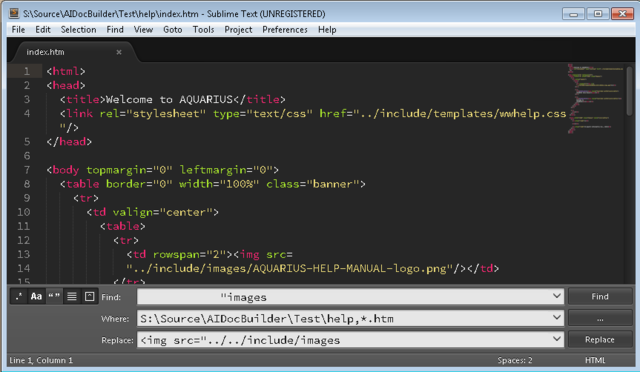Screen dimensions: 640x372
Task: Open the Goto menu
Action: click(173, 30)
